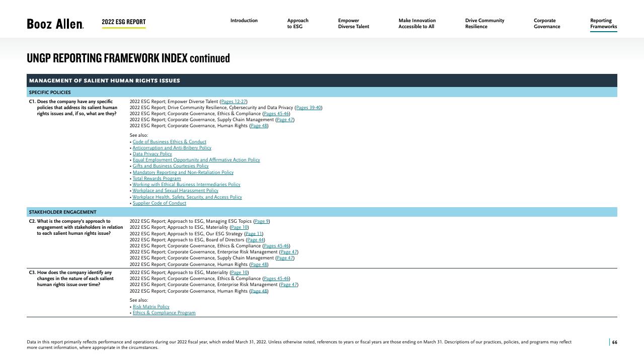Open the Page 9 link for Managing ESG Topics
The height and width of the screenshot is (362, 644).
[x=262, y=221]
